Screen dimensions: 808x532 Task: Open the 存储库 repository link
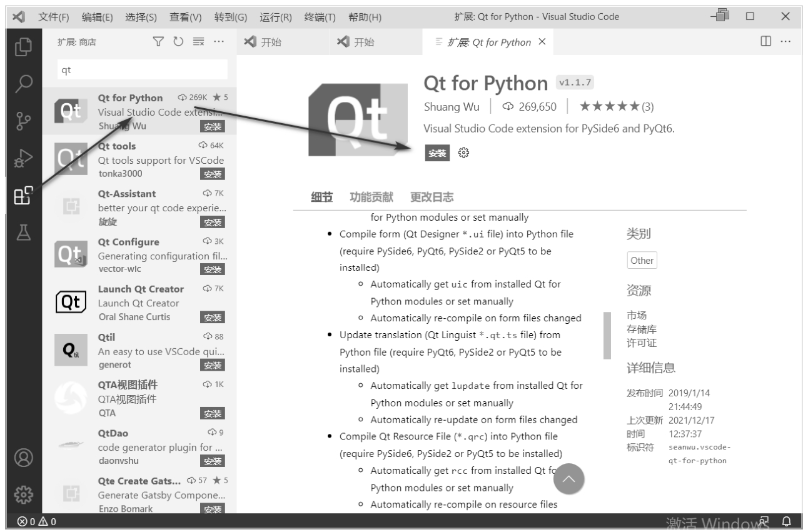coord(642,329)
